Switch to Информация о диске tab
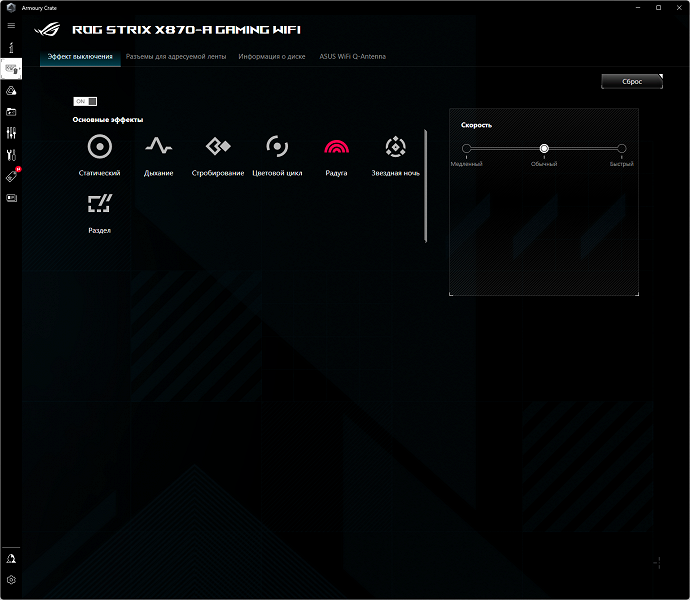The width and height of the screenshot is (690, 600). [x=272, y=57]
